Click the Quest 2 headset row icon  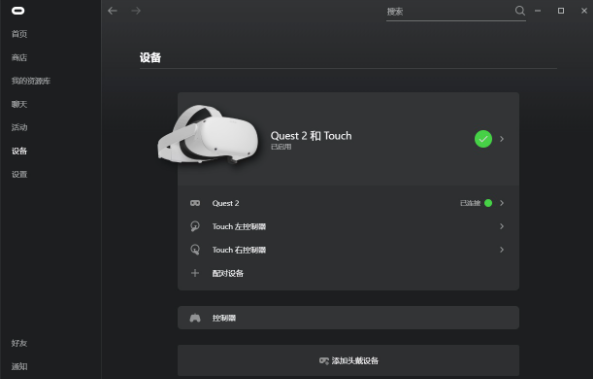[195, 203]
